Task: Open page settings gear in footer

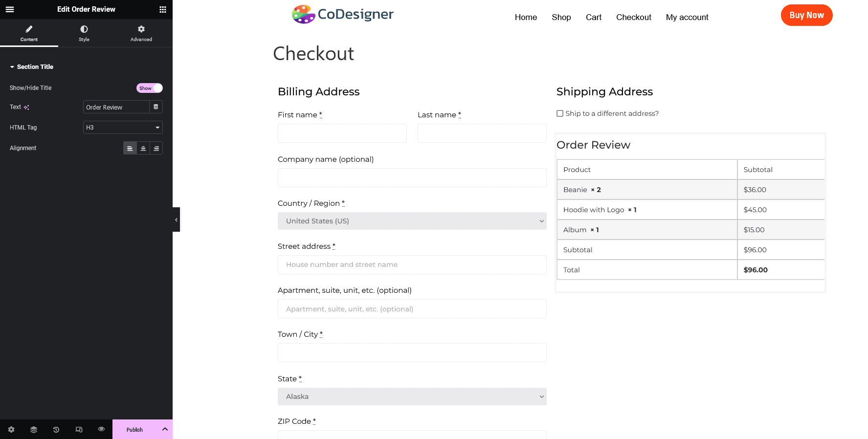Action: point(11,430)
